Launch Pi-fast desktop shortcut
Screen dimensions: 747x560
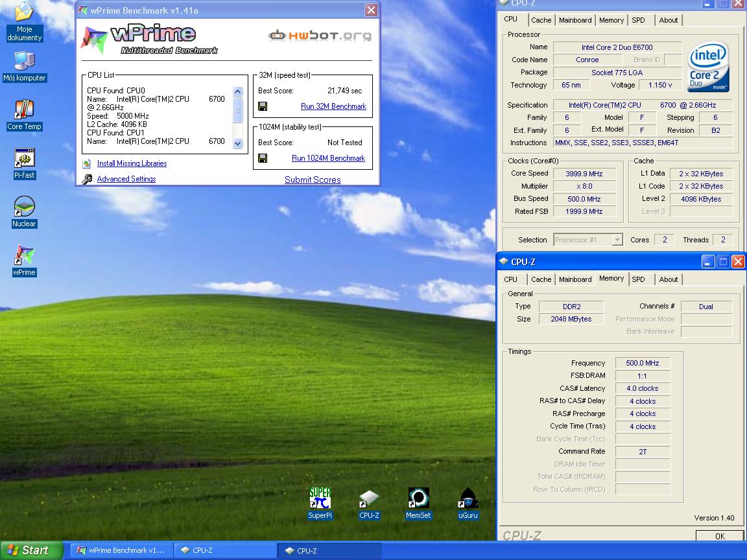pos(24,164)
